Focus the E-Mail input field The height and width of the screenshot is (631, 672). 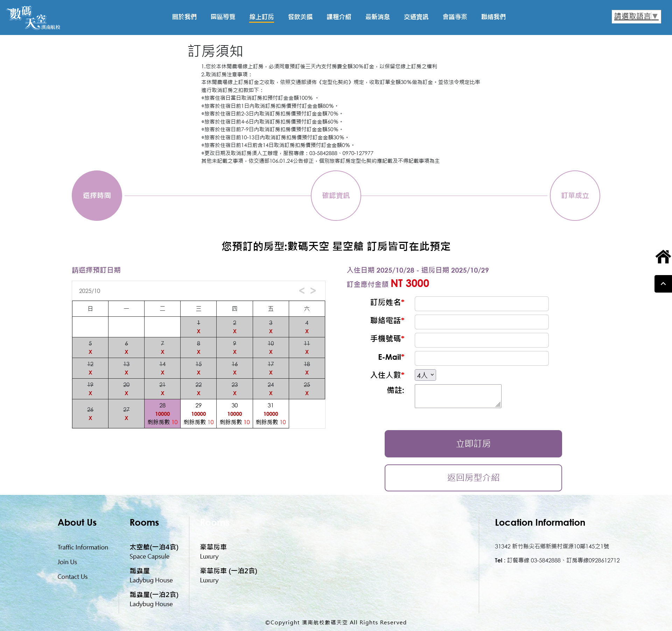coord(481,358)
